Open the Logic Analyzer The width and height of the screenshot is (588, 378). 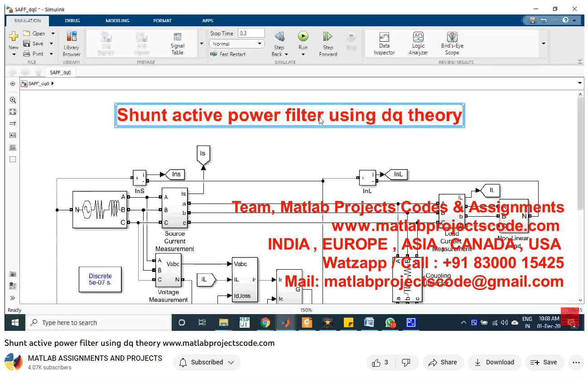(x=418, y=44)
